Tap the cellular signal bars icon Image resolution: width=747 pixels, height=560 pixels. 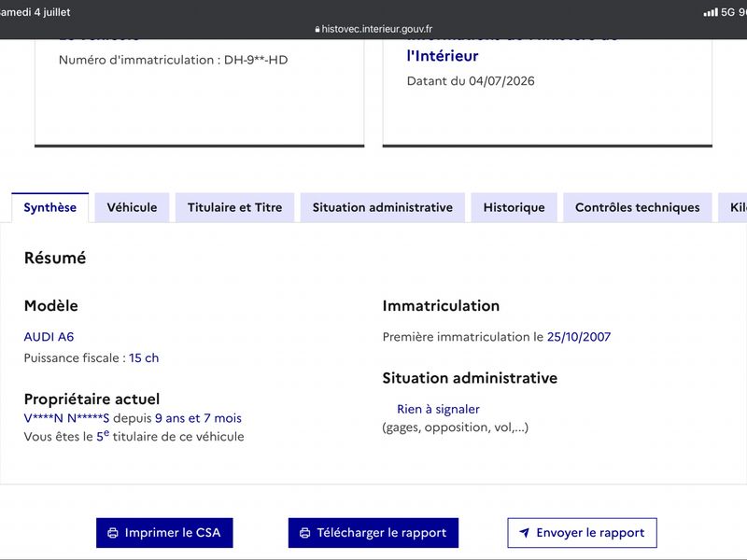pyautogui.click(x=711, y=12)
